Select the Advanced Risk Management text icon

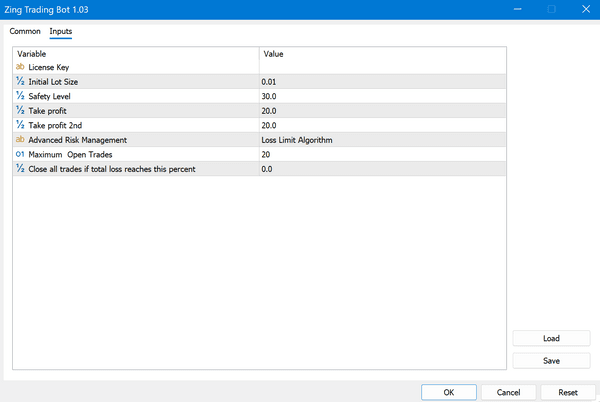pyautogui.click(x=21, y=140)
